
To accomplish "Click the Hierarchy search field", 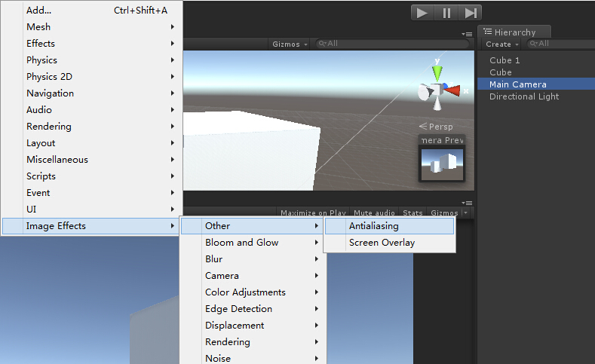I will tap(561, 44).
